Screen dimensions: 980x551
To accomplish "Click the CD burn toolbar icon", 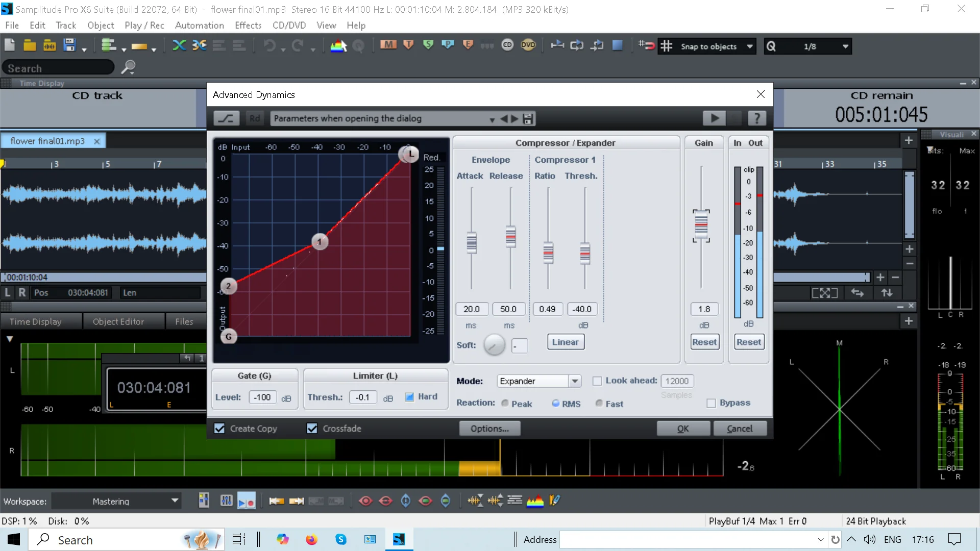I will [507, 45].
